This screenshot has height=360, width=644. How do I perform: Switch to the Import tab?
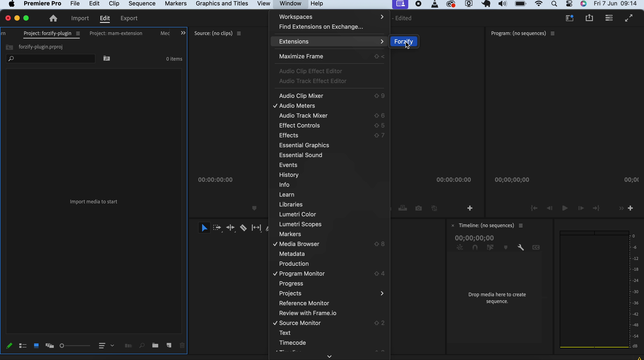[x=80, y=18]
